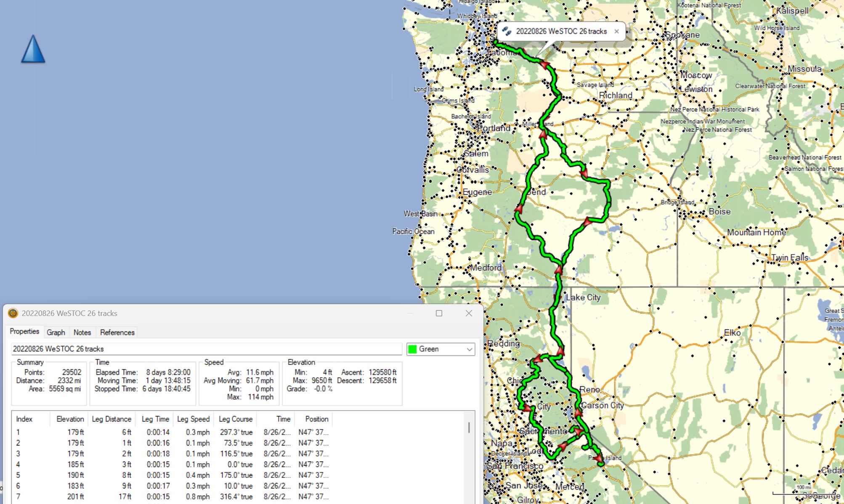
Task: Click the Position column header
Action: (x=316, y=419)
